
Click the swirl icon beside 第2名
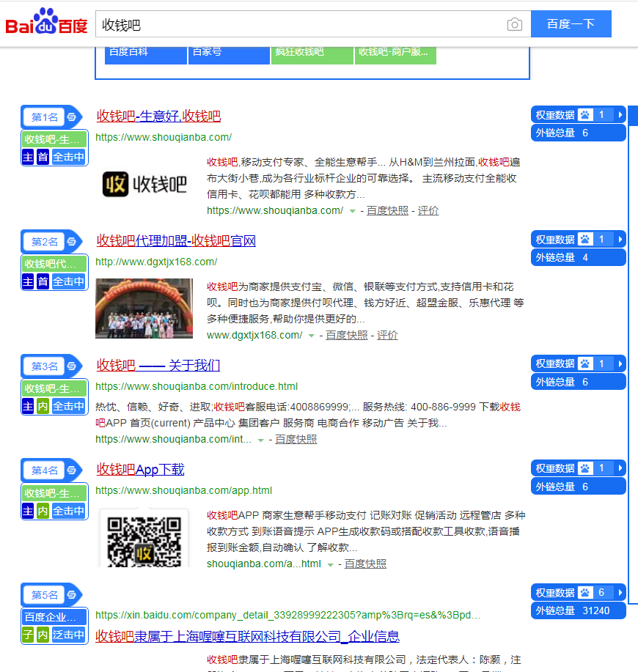coord(72,241)
